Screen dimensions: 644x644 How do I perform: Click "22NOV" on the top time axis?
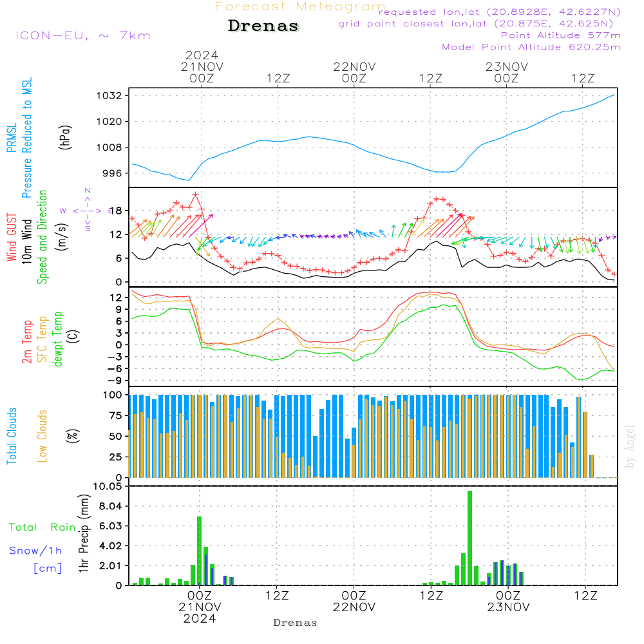click(354, 66)
